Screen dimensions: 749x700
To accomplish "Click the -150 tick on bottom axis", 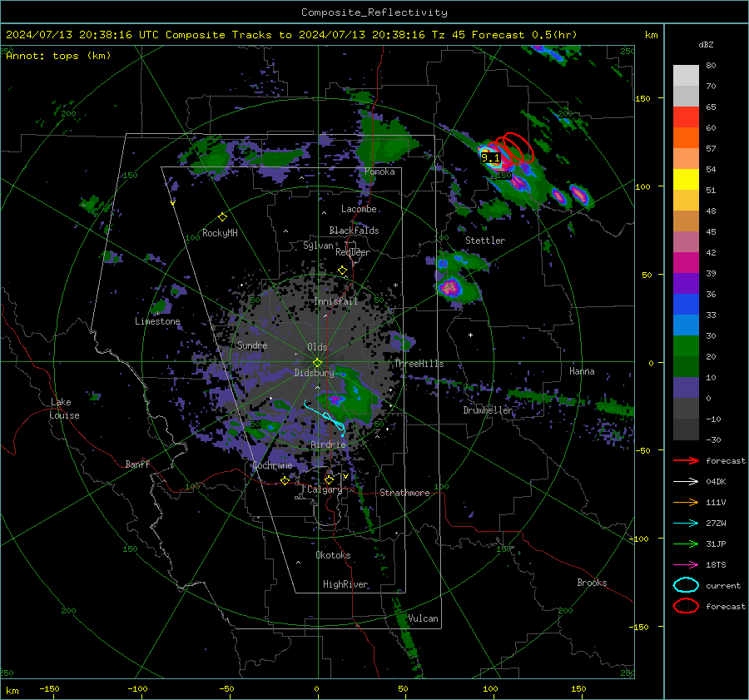I will (49, 688).
